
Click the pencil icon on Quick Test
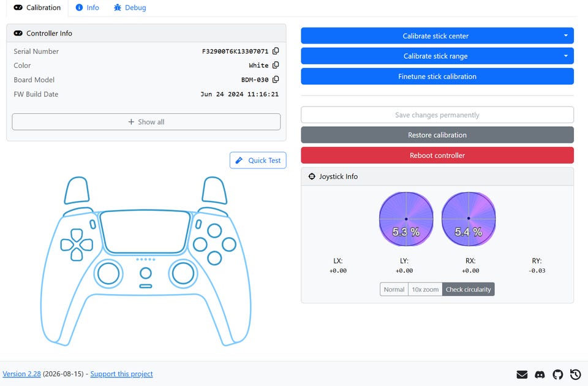[x=239, y=160]
